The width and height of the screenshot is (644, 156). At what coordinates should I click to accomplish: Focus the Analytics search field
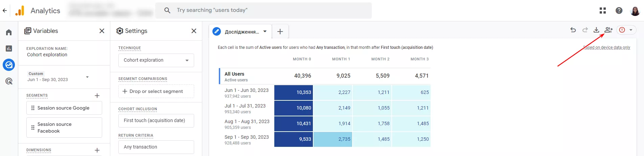263,10
